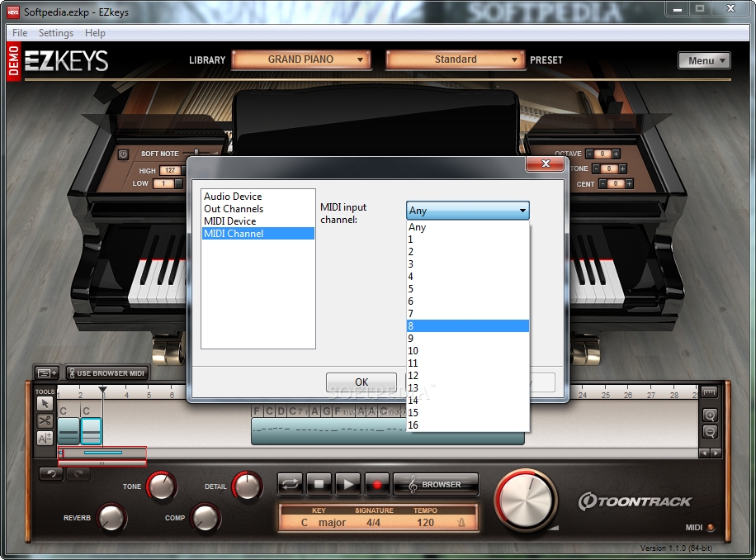Image resolution: width=756 pixels, height=560 pixels.
Task: Toggle the loop playback button
Action: (x=291, y=484)
